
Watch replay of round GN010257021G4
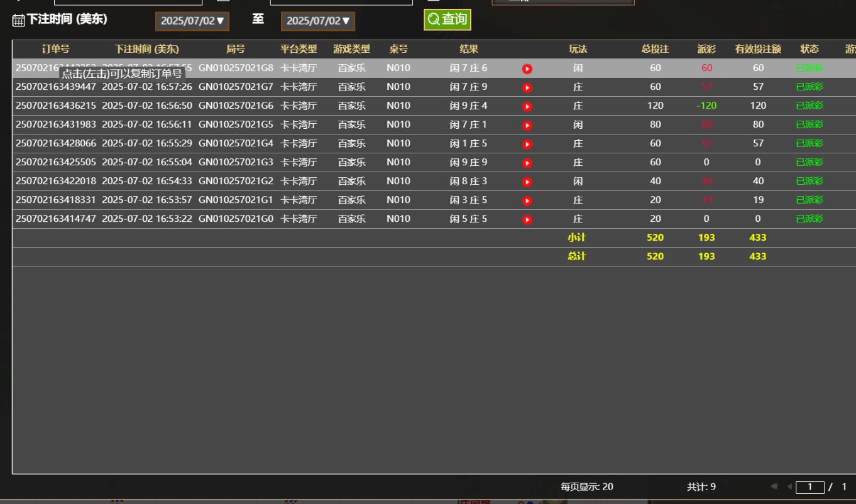pyautogui.click(x=527, y=144)
